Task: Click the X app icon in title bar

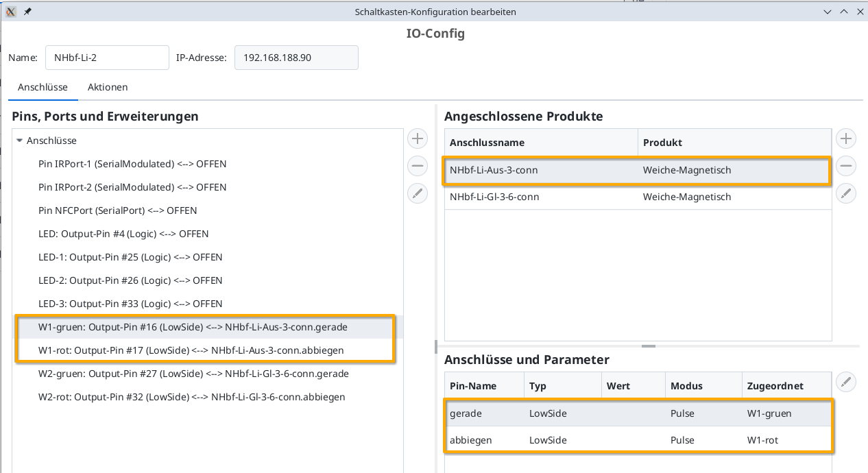Action: 10,12
